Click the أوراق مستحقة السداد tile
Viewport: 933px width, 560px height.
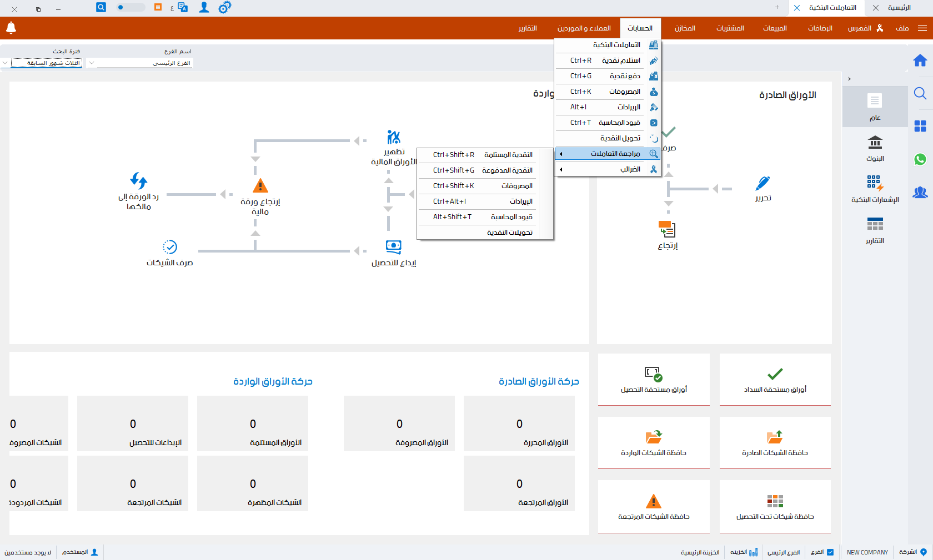tap(775, 380)
